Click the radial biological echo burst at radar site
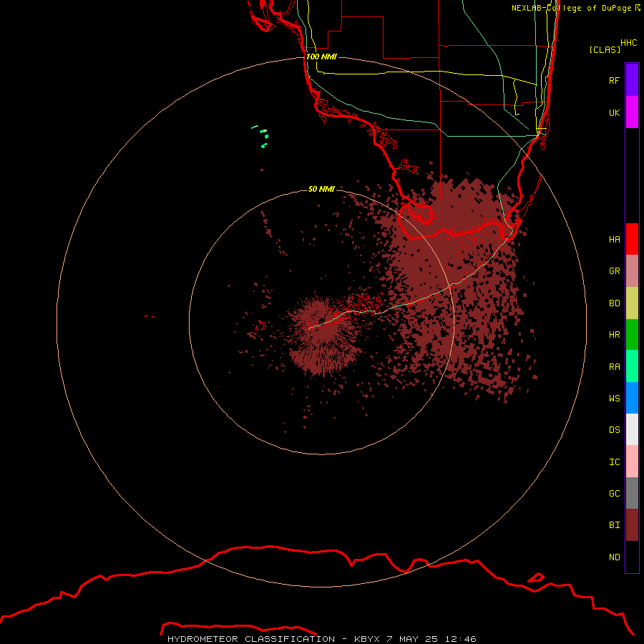 point(323,337)
